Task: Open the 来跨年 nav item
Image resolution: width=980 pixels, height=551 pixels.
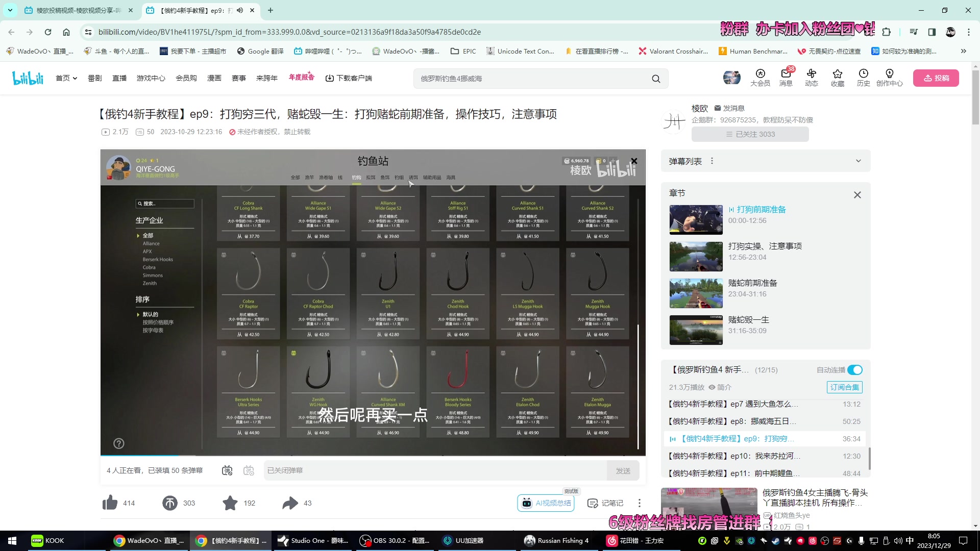Action: point(267,78)
